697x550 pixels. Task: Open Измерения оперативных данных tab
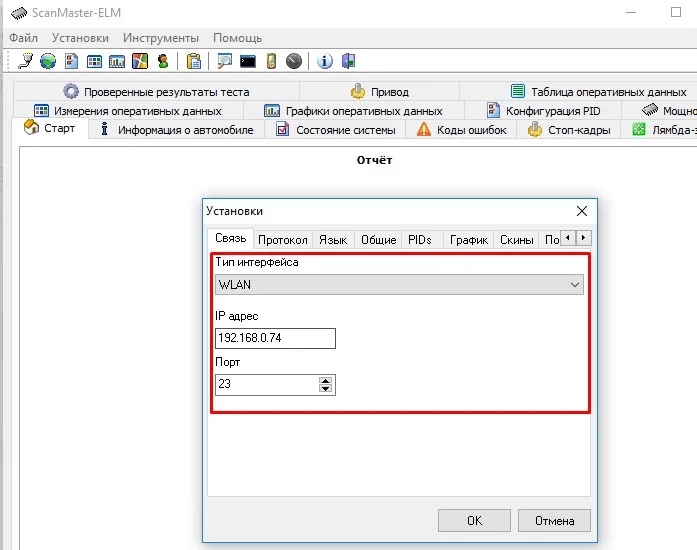tap(128, 111)
